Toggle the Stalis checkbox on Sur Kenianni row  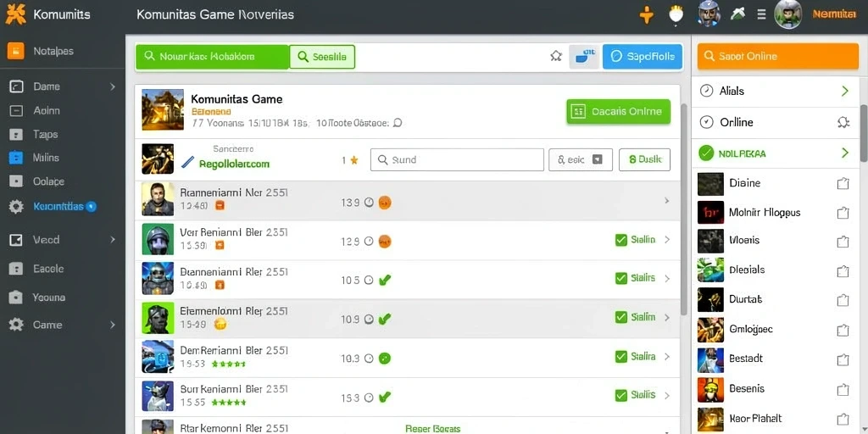coord(621,395)
